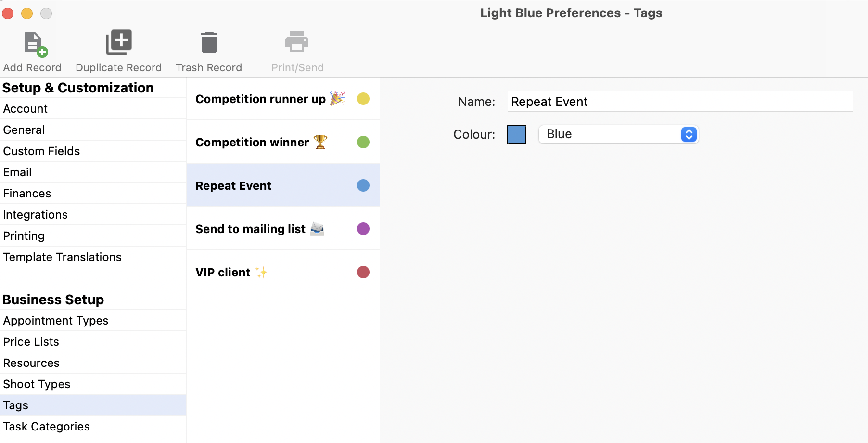Click the Duplicate Record icon
The width and height of the screenshot is (868, 443).
tap(119, 42)
